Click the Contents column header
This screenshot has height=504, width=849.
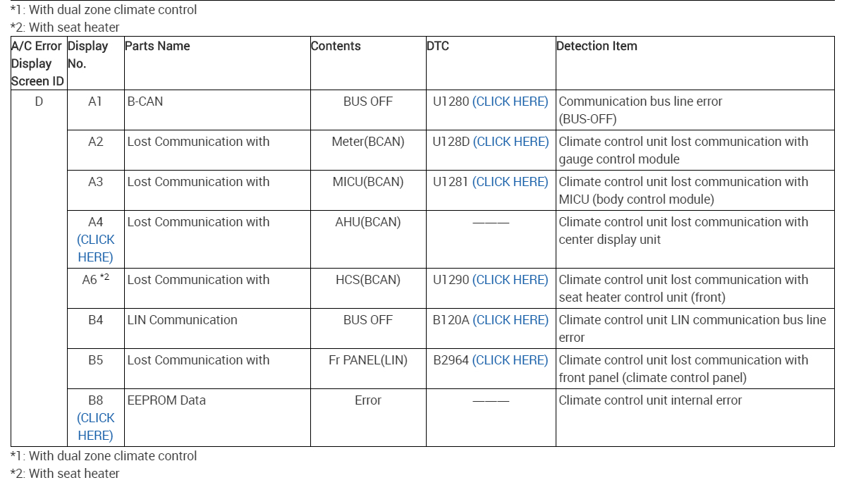(336, 47)
